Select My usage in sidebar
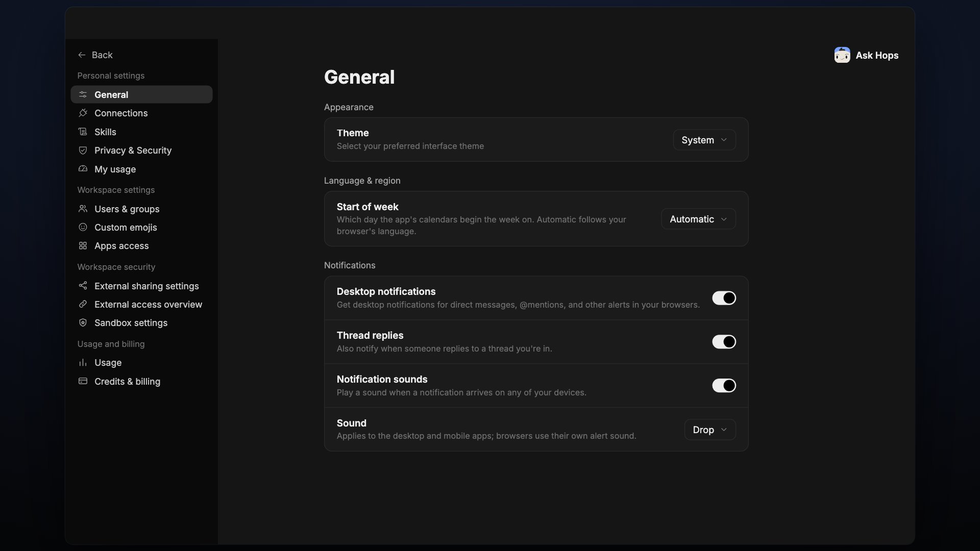Screen dimensions: 980x551 (141, 169)
